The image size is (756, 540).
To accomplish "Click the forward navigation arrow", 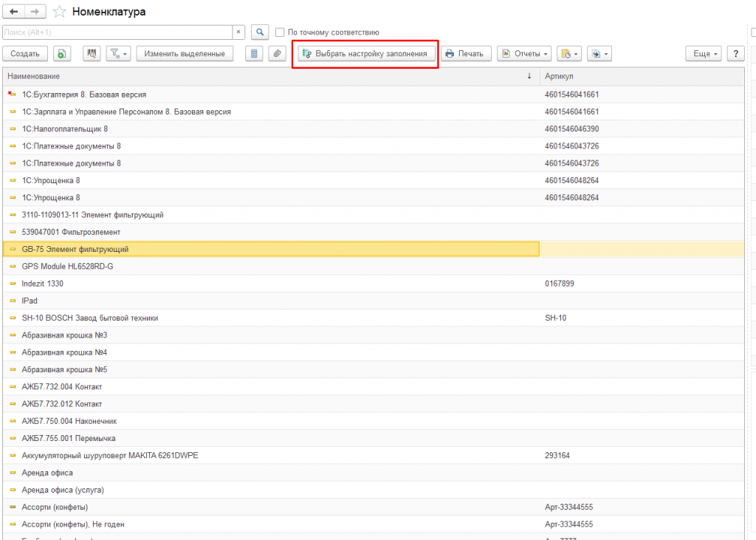I will 34,12.
